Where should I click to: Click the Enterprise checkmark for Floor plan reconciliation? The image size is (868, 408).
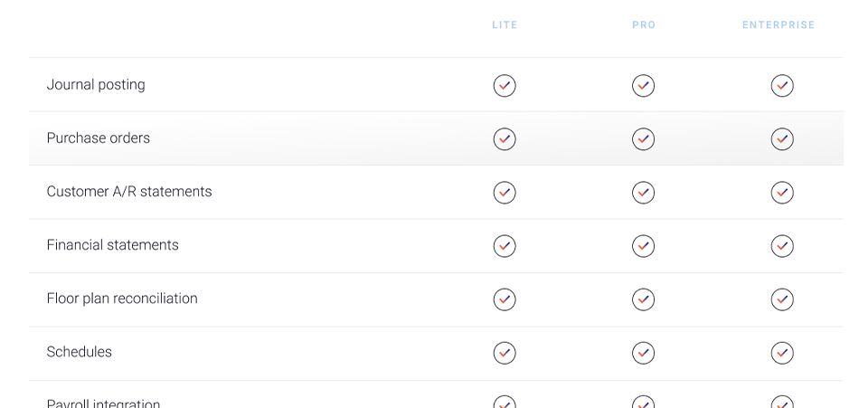coord(782,299)
